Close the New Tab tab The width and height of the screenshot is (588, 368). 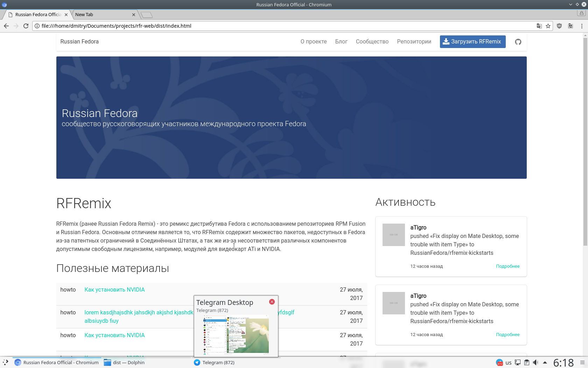coord(134,15)
